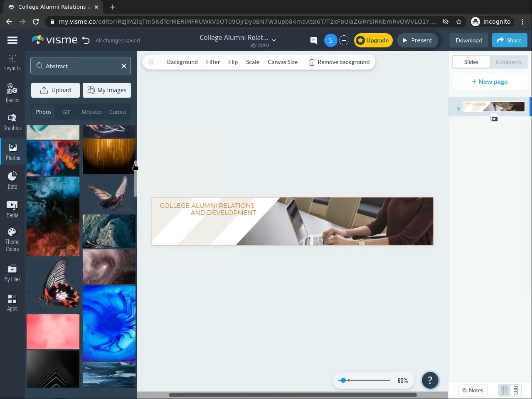Open the Scale option
This screenshot has width=532, height=399.
[253, 62]
